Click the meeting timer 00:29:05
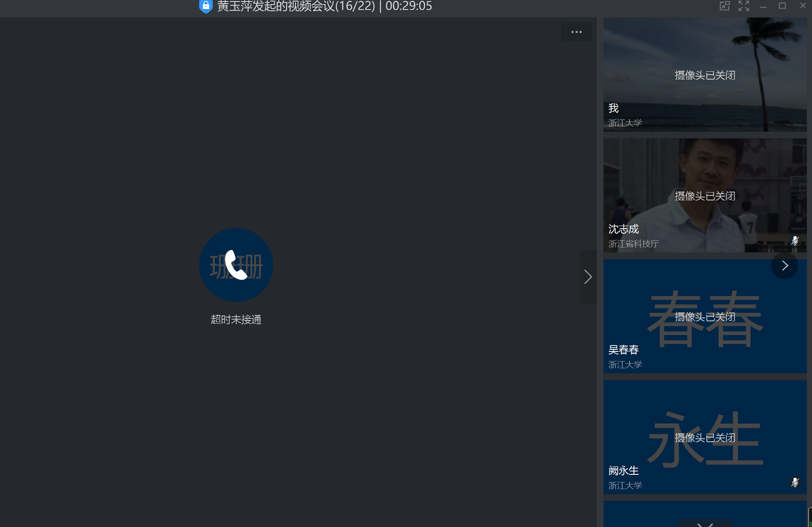Screen dimensions: 812x527 409,6
